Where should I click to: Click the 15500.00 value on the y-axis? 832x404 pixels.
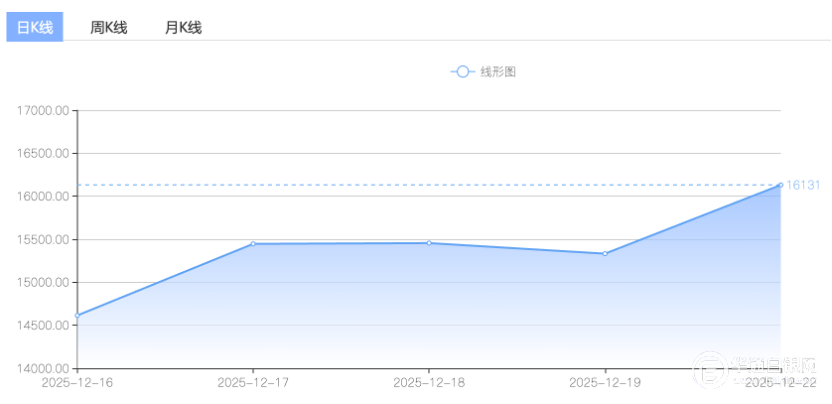click(43, 240)
